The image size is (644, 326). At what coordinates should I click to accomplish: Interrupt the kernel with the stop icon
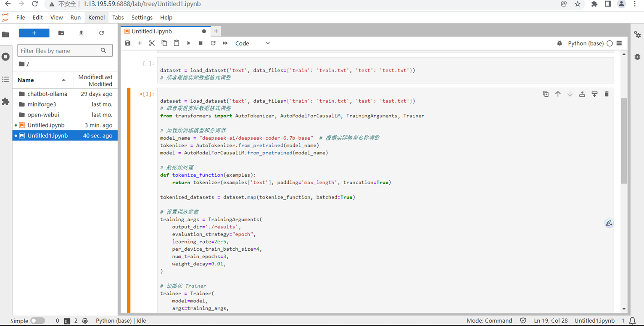click(x=201, y=43)
